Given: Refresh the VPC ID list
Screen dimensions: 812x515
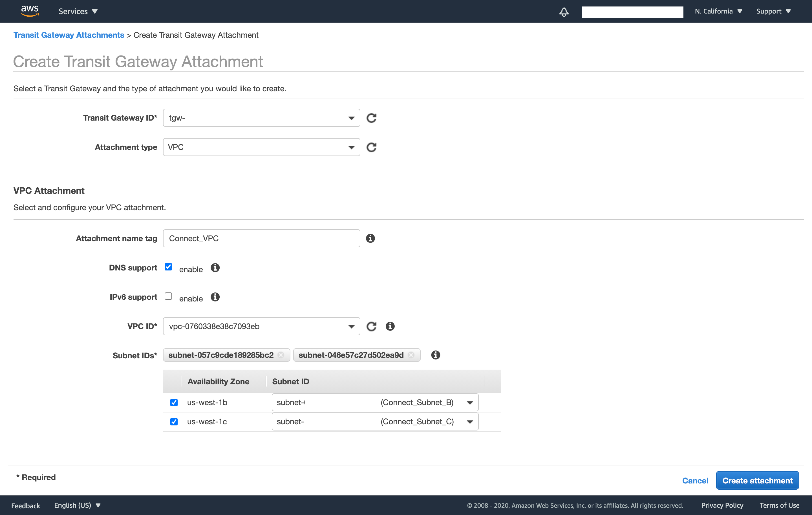Looking at the screenshot, I should point(371,326).
